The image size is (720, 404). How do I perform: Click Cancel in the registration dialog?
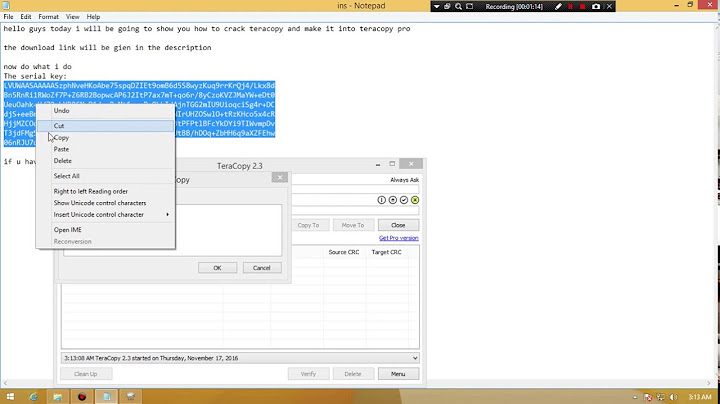[262, 268]
